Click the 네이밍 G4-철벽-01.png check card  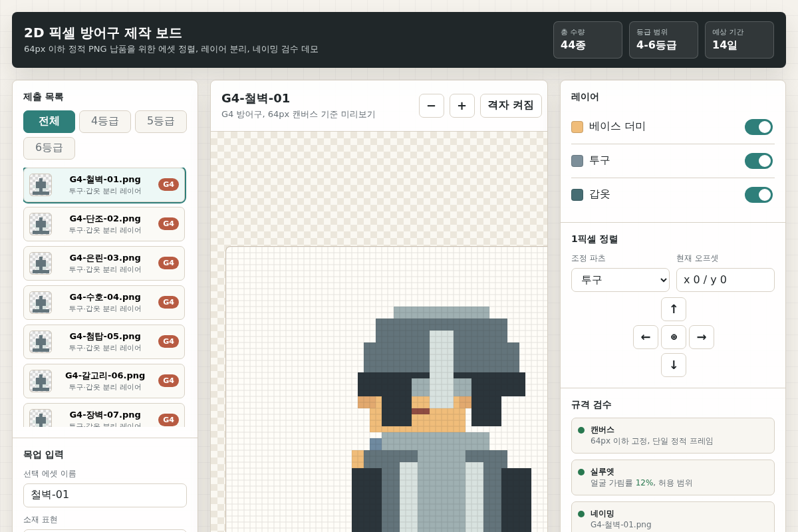coord(673,518)
